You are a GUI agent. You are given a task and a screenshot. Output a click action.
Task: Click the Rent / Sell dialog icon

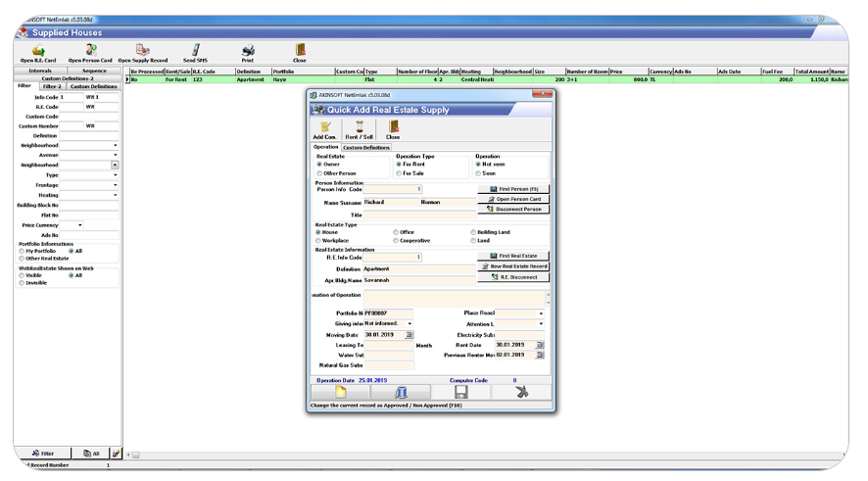point(360,130)
